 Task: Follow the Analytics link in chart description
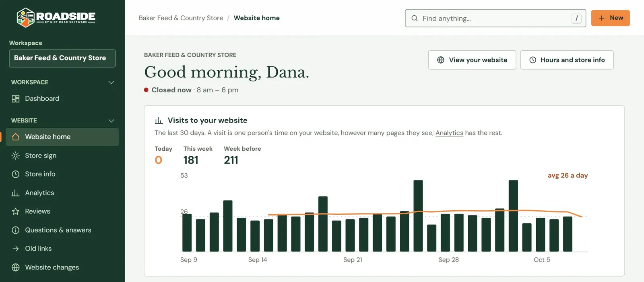pyautogui.click(x=449, y=133)
